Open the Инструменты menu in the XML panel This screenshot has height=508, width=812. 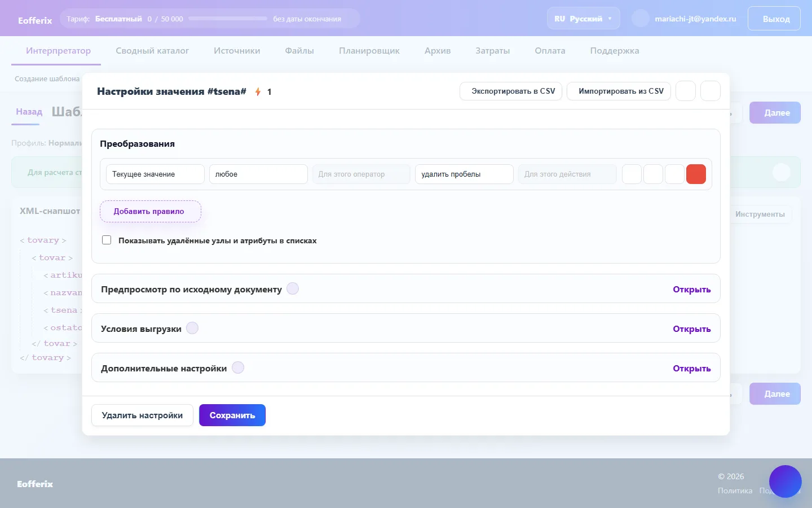760,214
